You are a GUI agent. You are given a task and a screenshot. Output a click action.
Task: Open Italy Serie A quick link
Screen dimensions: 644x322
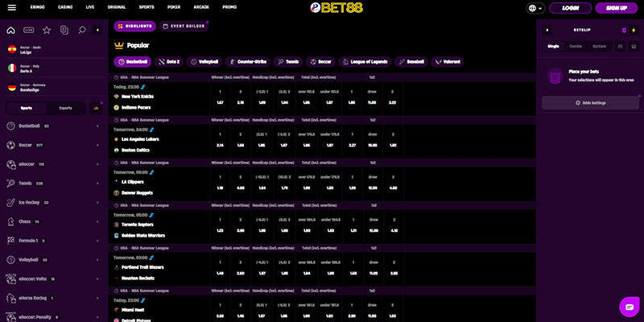(53, 68)
